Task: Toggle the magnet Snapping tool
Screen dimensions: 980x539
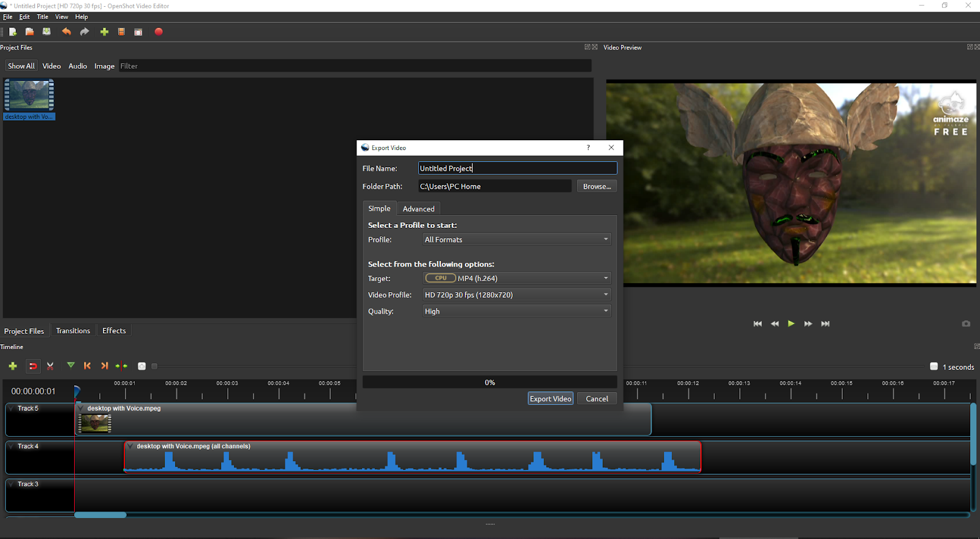Action: pos(33,366)
